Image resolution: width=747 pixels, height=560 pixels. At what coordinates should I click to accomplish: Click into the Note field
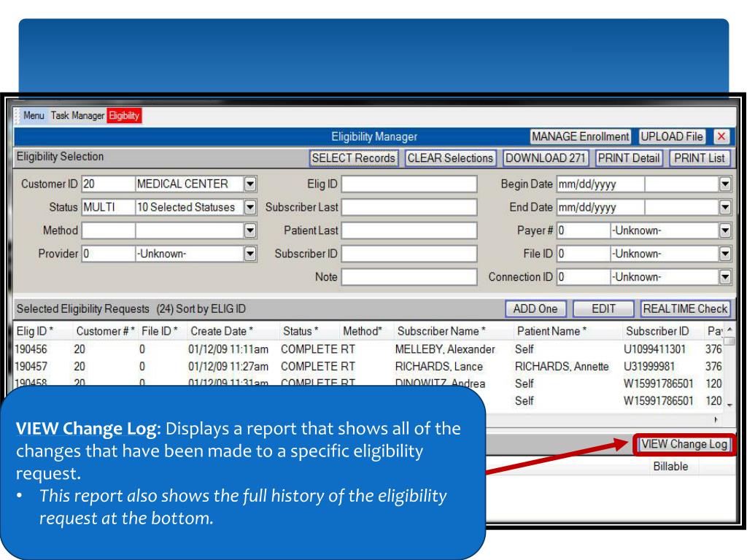tap(409, 277)
